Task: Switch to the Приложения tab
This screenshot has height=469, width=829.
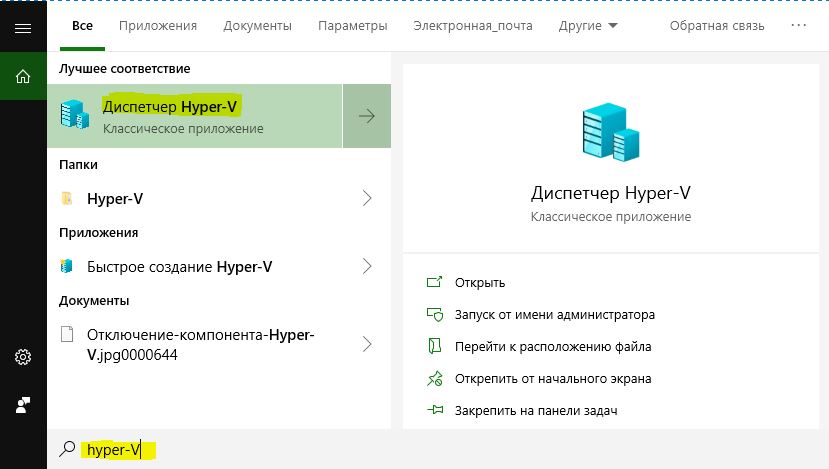Action: [158, 26]
